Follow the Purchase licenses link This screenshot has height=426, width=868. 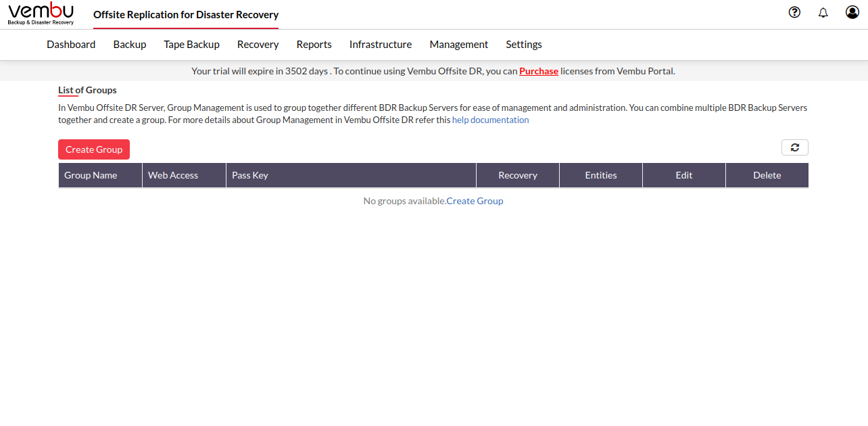pyautogui.click(x=539, y=71)
